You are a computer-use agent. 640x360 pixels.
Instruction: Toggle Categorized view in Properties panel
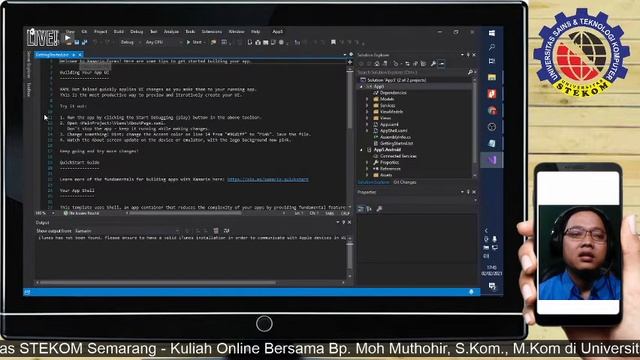360,209
